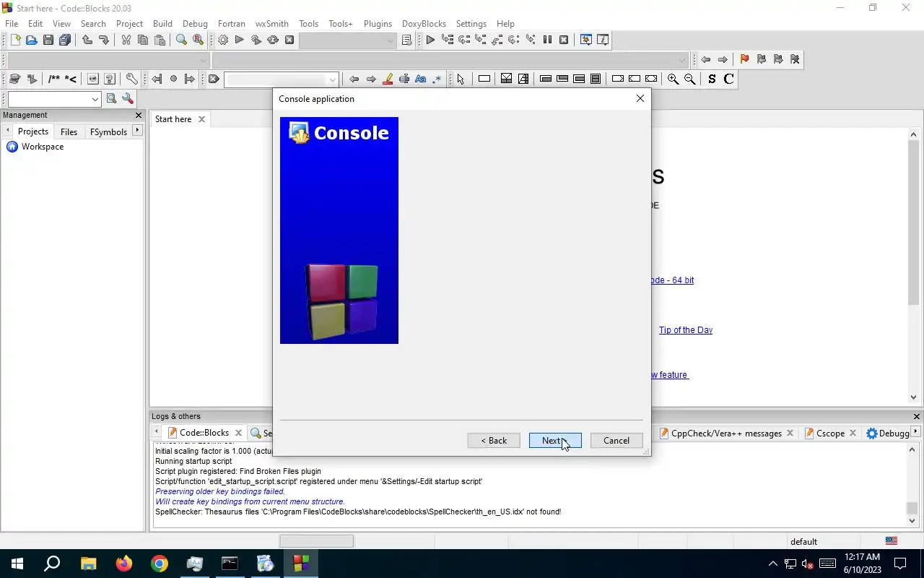Open the Build menu
Image resolution: width=924 pixels, height=578 pixels.
pos(162,23)
